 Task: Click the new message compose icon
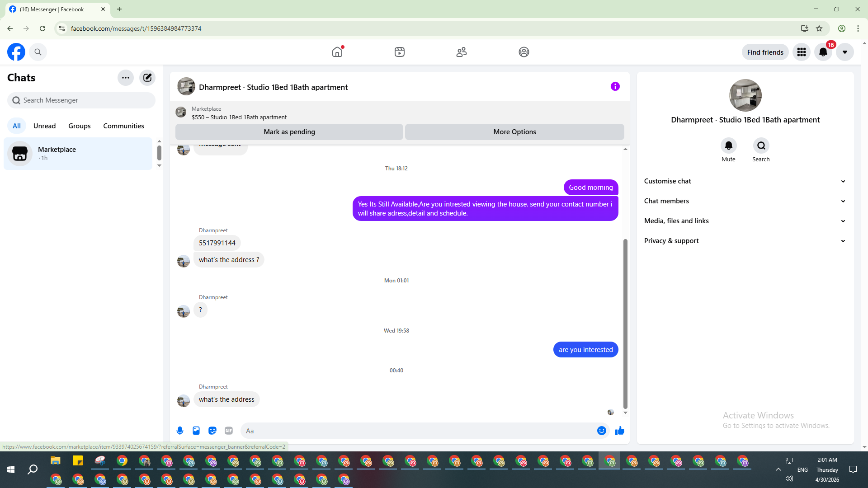pyautogui.click(x=147, y=77)
